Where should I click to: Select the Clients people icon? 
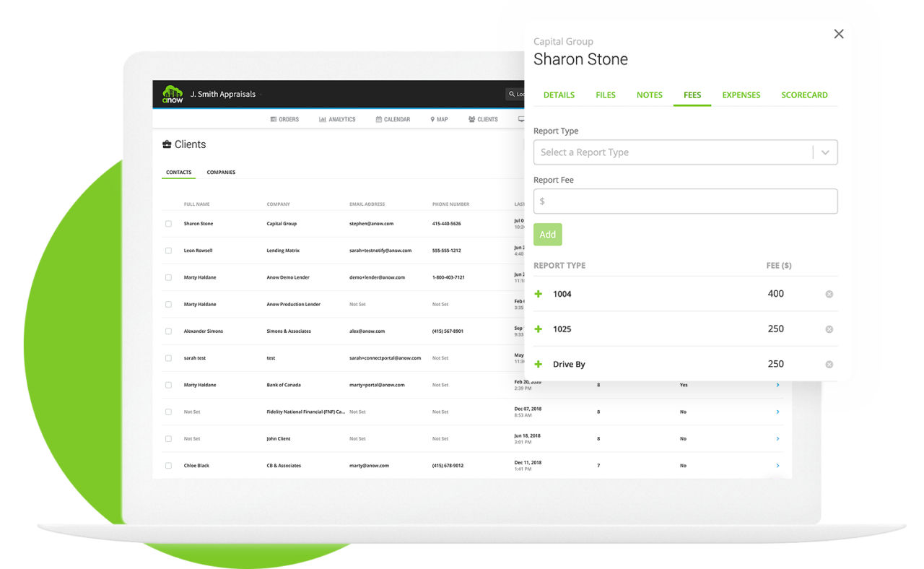point(471,119)
